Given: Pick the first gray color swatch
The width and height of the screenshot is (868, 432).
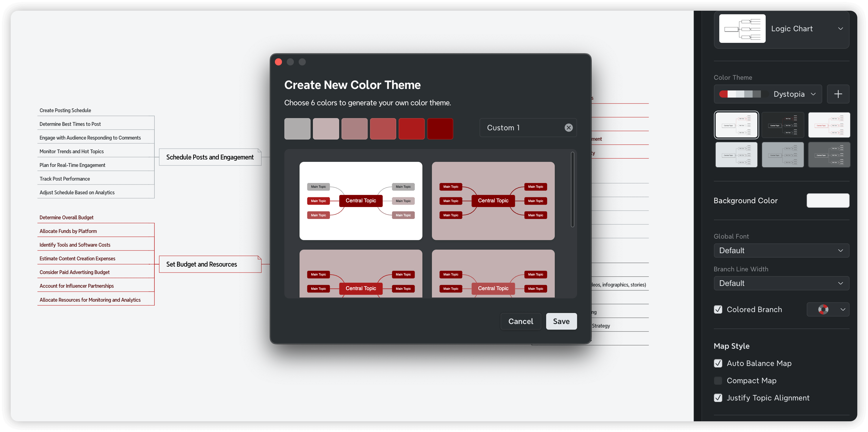Looking at the screenshot, I should (x=297, y=129).
